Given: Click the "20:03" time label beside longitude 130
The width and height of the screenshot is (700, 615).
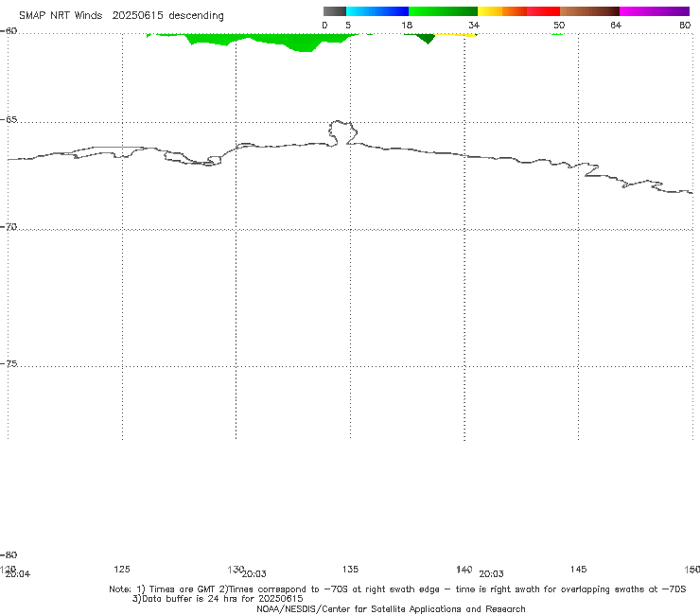Looking at the screenshot, I should (x=254, y=574).
